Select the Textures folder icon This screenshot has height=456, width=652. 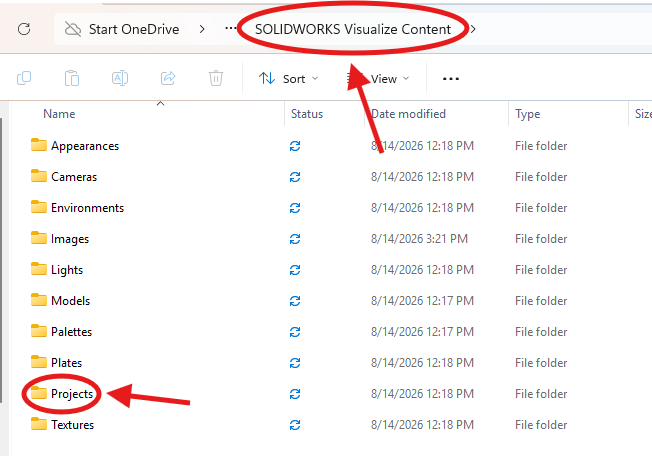pyautogui.click(x=39, y=424)
